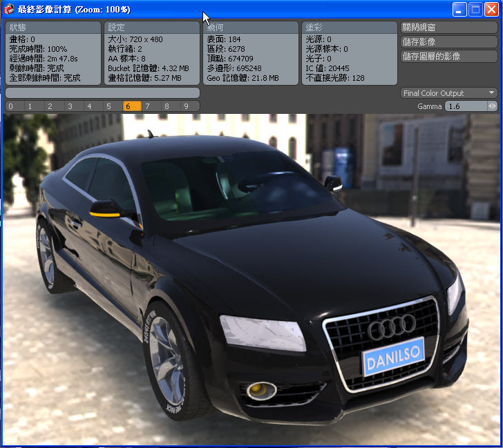Viewport: 503px width, 448px height.
Task: Select render slot 0
Action: point(15,106)
